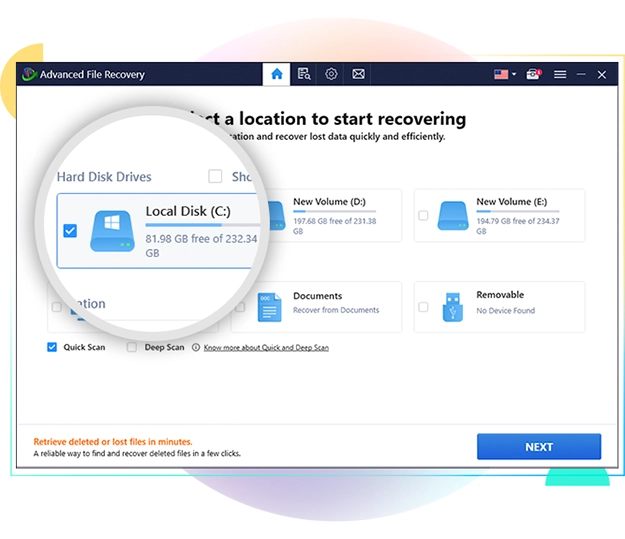The height and width of the screenshot is (539, 625).
Task: Select the Hard Disk Drives heading
Action: [x=104, y=177]
